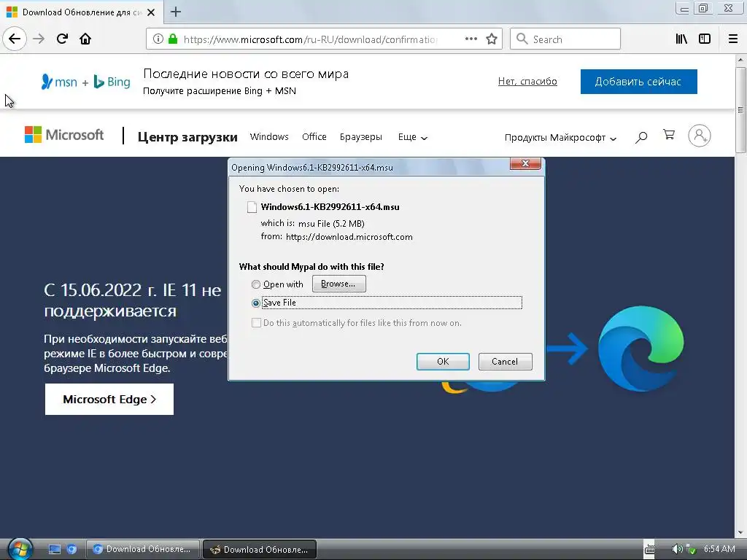Open the Windows navigation item
747x560 pixels.
pyautogui.click(x=269, y=136)
